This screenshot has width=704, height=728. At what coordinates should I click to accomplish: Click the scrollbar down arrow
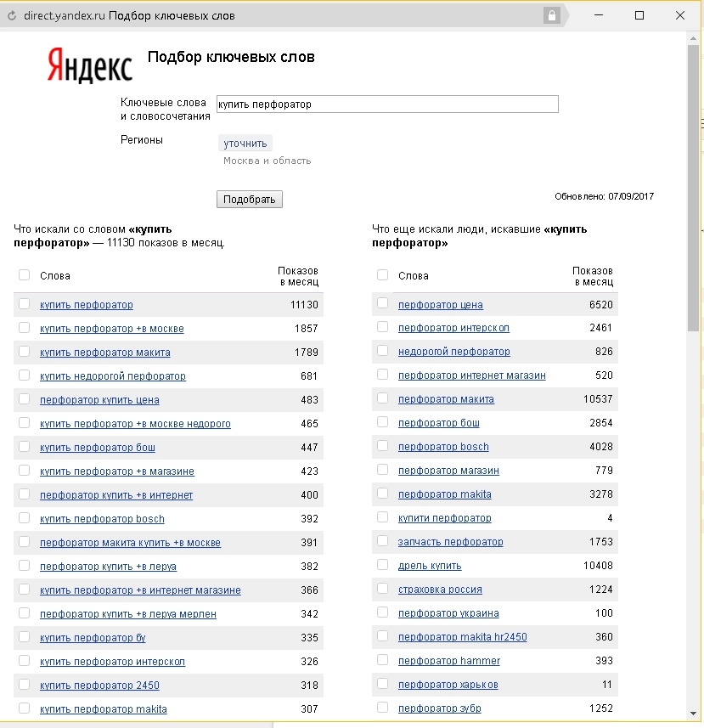(x=693, y=714)
